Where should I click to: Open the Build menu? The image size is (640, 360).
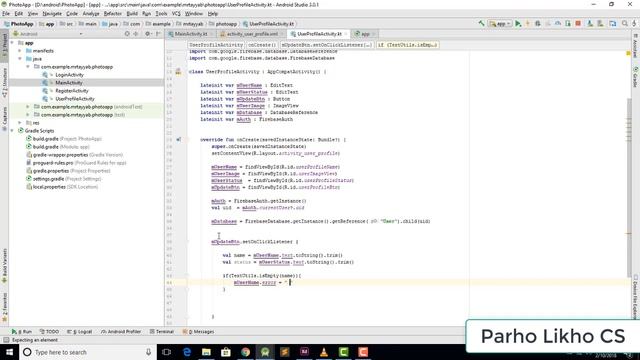click(132, 13)
